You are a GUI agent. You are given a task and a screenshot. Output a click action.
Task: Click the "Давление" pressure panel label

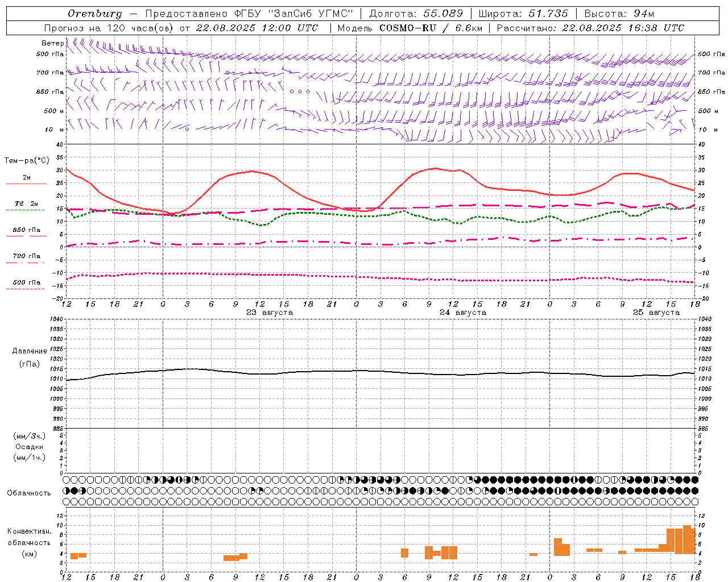30,351
